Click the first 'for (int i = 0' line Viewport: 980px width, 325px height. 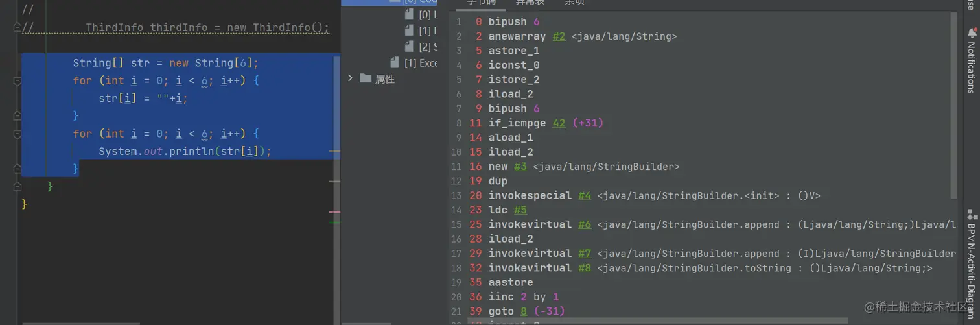(166, 81)
